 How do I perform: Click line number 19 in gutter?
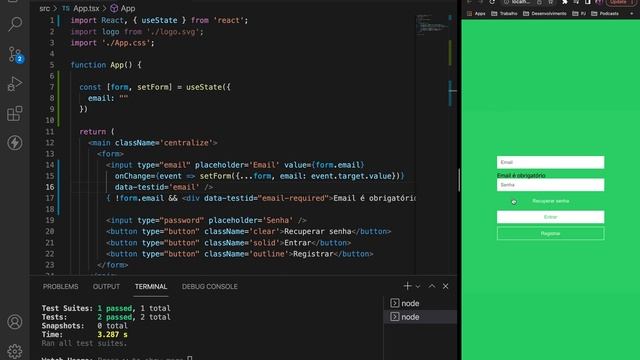coord(50,220)
